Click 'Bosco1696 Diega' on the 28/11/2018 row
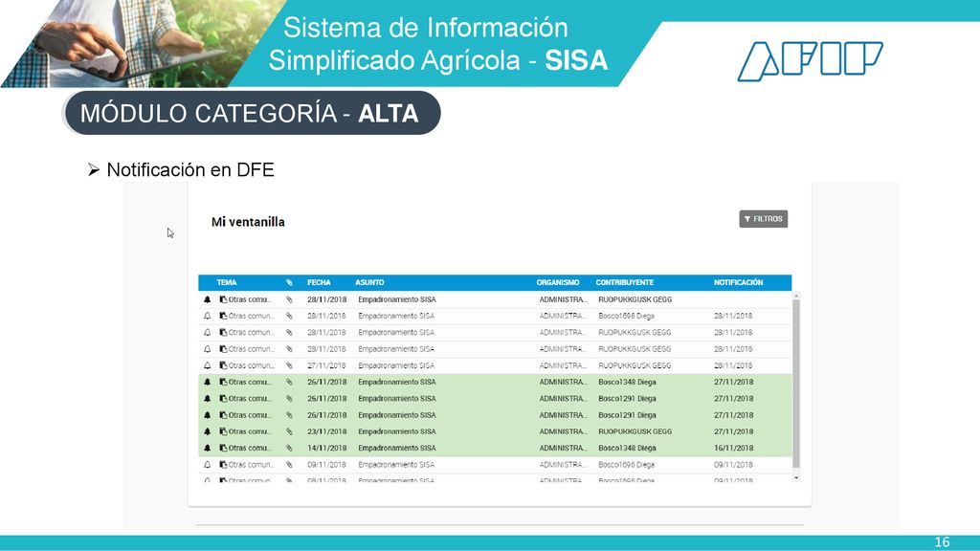Viewport: 980px width, 551px height. [626, 316]
